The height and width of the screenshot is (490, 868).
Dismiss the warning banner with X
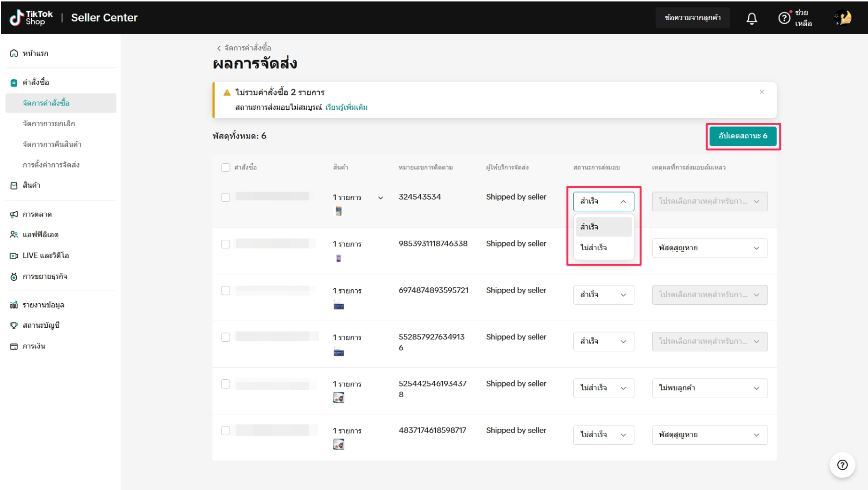point(761,92)
